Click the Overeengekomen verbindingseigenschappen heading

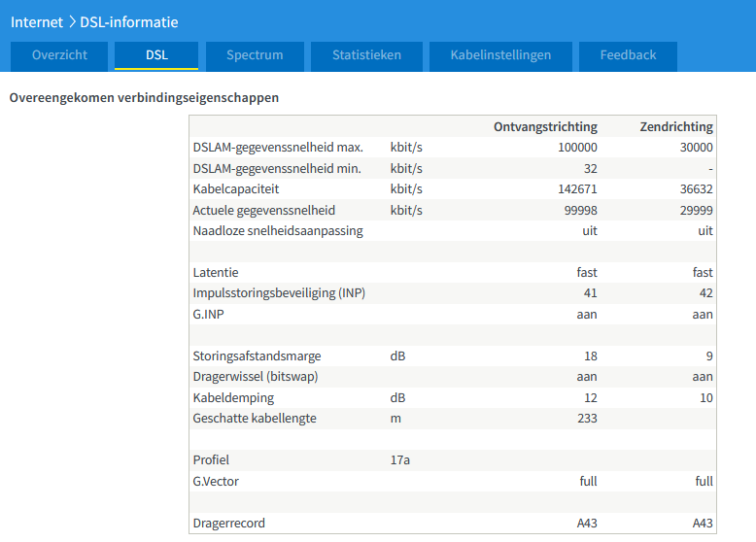pos(144,98)
